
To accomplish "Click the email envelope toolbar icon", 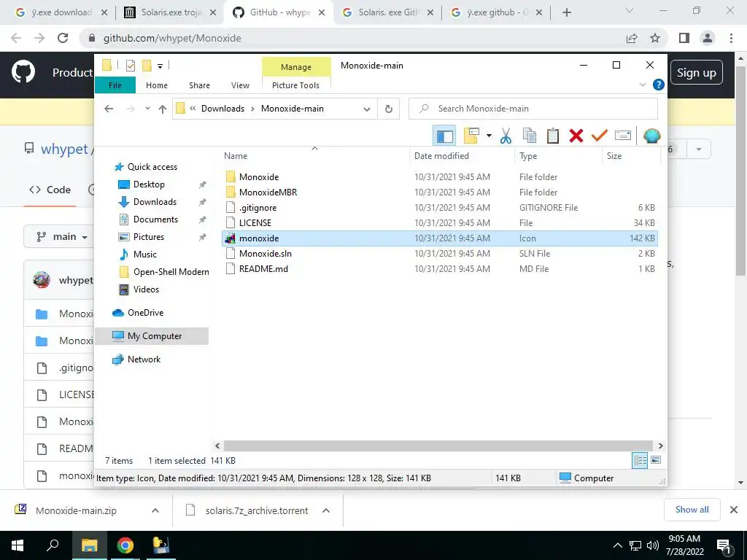I will tap(623, 136).
